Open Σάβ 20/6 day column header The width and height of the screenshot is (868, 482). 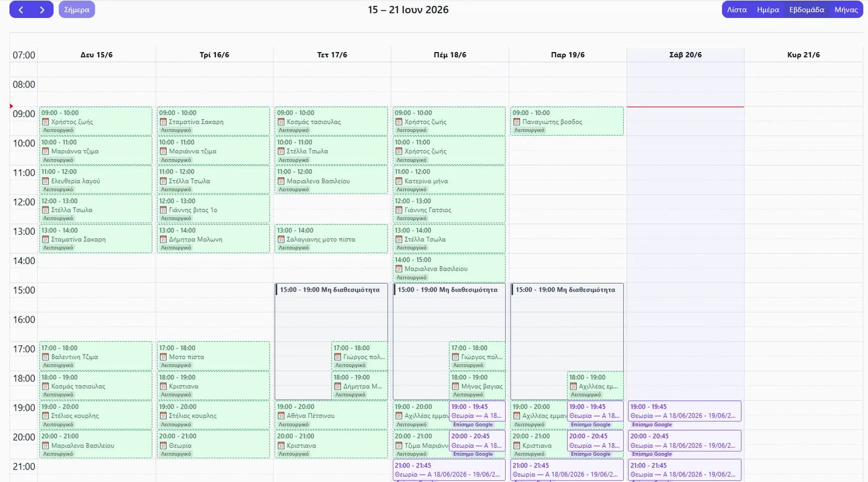click(x=685, y=55)
